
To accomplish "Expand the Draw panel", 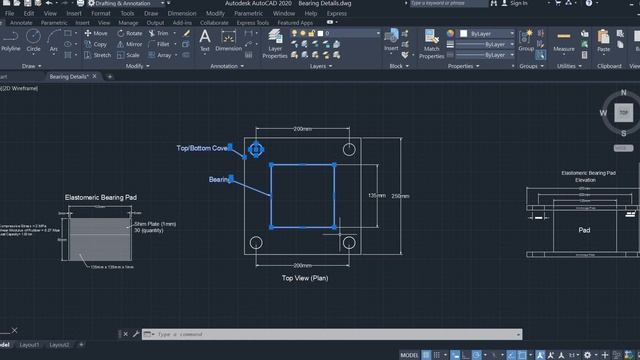I will (32, 66).
